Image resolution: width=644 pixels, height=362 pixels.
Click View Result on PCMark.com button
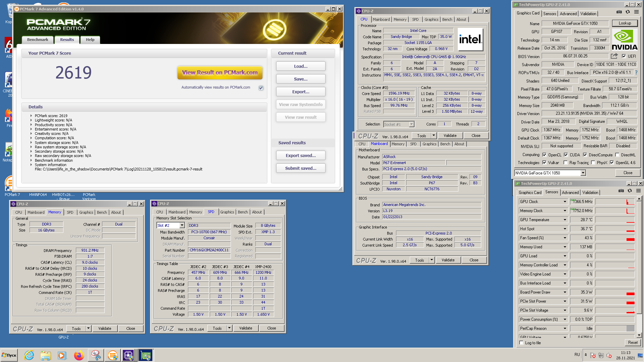pos(220,72)
